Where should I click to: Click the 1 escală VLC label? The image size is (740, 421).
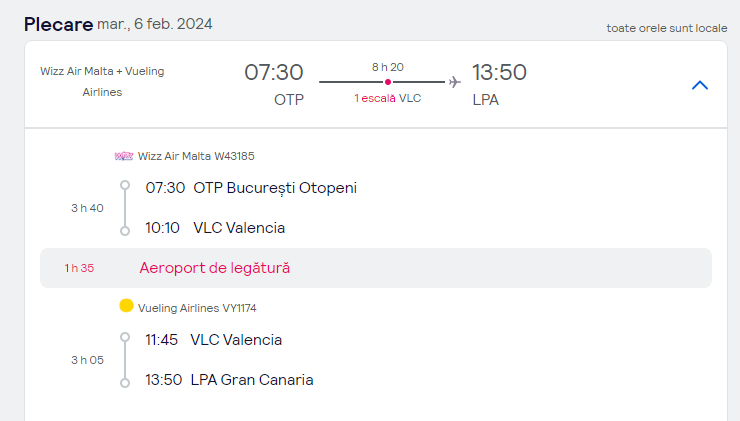tap(387, 98)
